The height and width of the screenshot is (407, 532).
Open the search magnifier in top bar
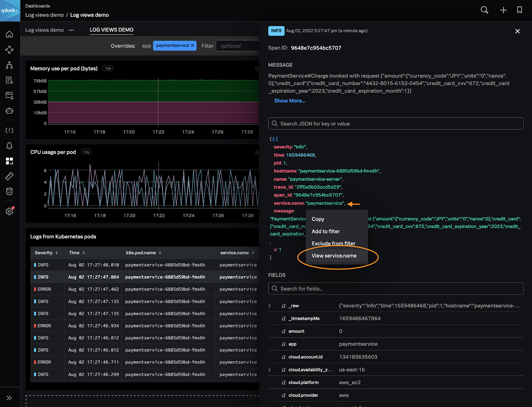[484, 10]
